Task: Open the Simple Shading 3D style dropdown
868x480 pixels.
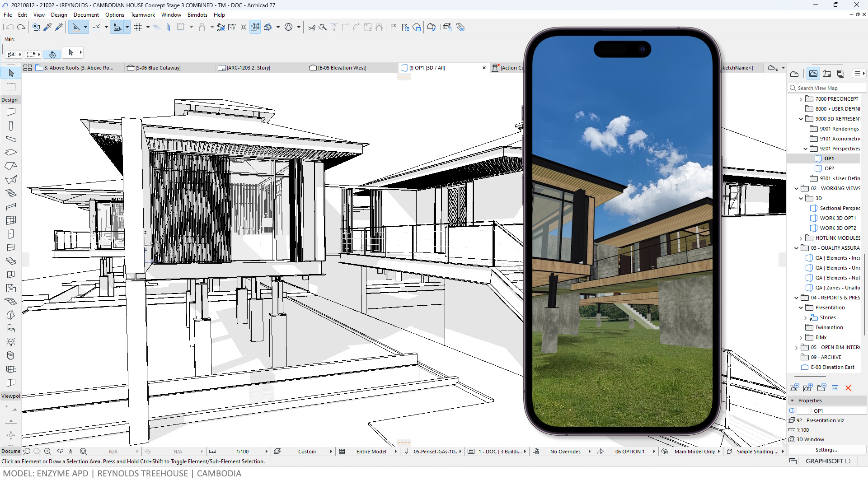Action: click(x=757, y=451)
